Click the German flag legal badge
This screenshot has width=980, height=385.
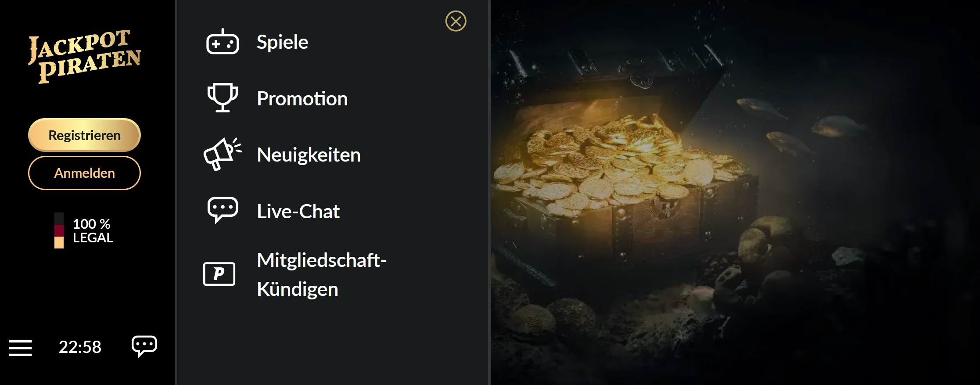(x=59, y=230)
